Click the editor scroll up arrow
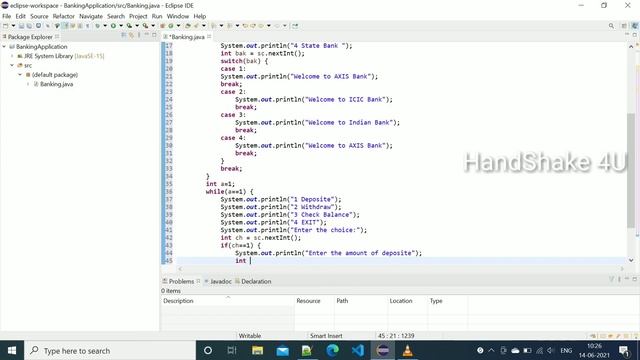This screenshot has height=360, width=640. pos(631,47)
